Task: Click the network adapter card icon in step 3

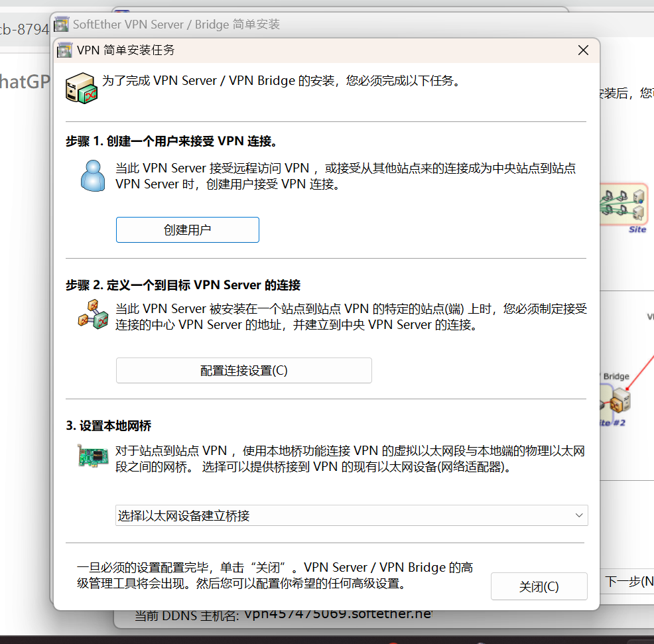Action: (x=93, y=456)
